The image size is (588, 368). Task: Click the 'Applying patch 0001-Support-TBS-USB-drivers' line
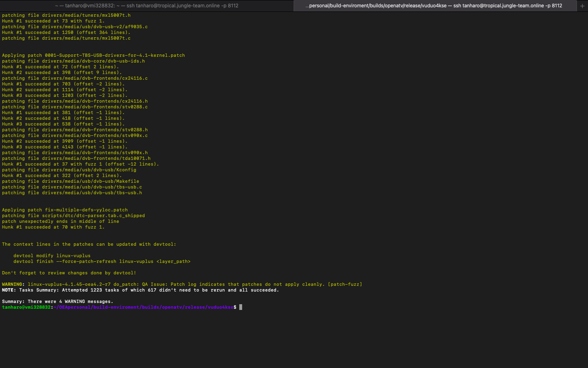(94, 55)
